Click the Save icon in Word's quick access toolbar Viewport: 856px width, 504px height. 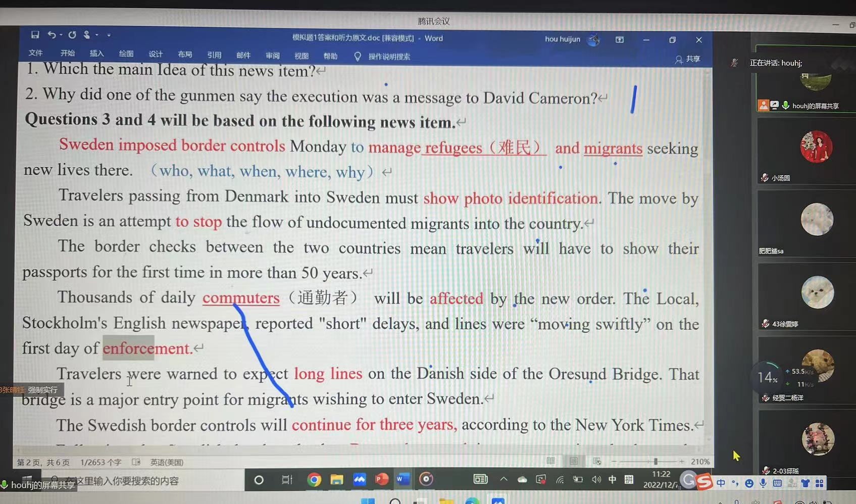point(35,34)
